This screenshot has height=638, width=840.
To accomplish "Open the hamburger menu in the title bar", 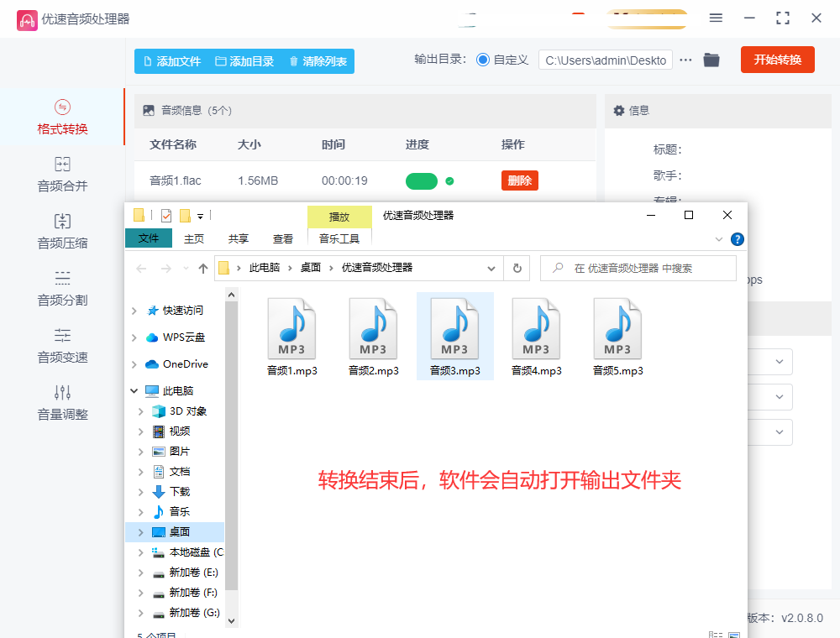I will click(717, 17).
